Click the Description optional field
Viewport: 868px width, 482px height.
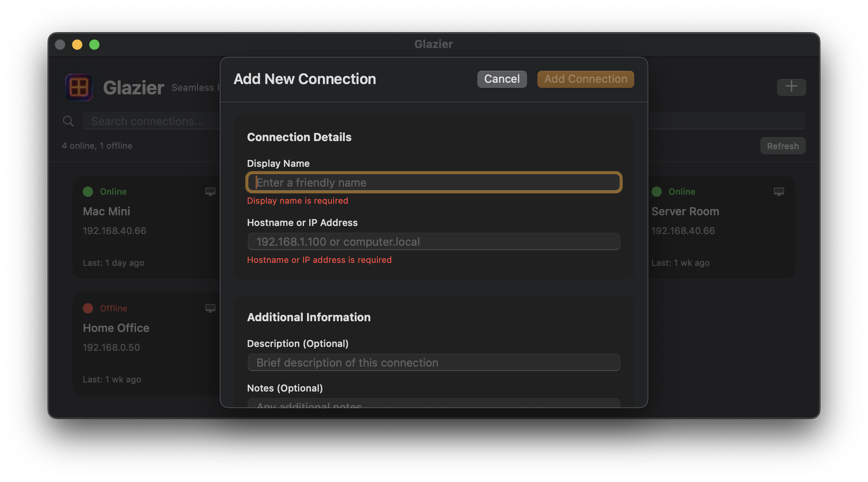(434, 362)
